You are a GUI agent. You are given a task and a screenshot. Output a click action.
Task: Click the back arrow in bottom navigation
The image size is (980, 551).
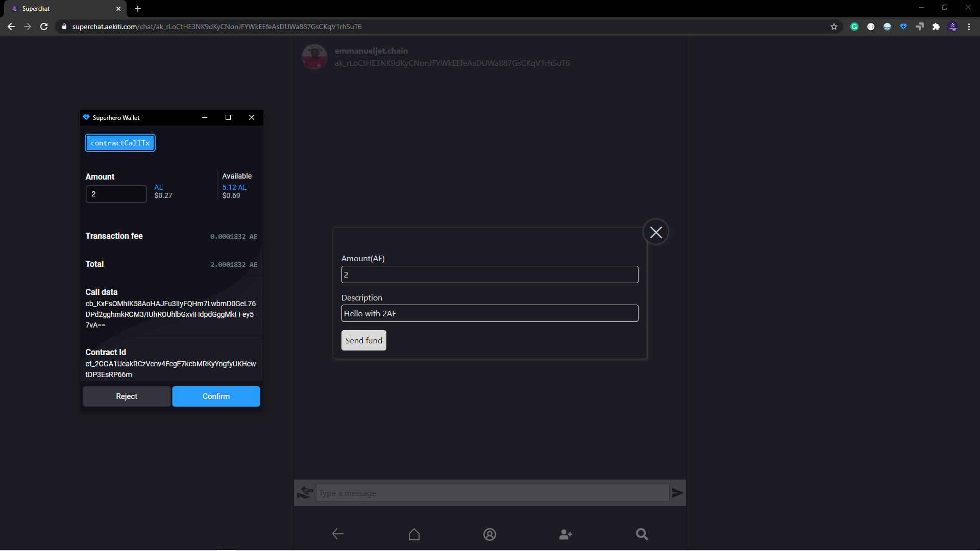coord(338,534)
